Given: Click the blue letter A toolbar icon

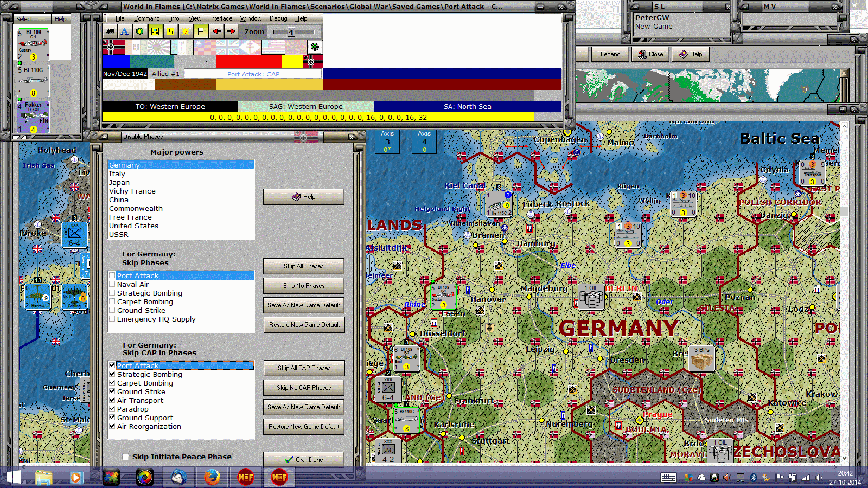Looking at the screenshot, I should (125, 31).
